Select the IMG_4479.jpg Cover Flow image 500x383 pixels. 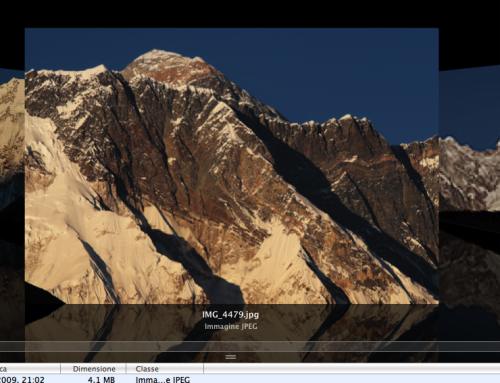(232, 166)
